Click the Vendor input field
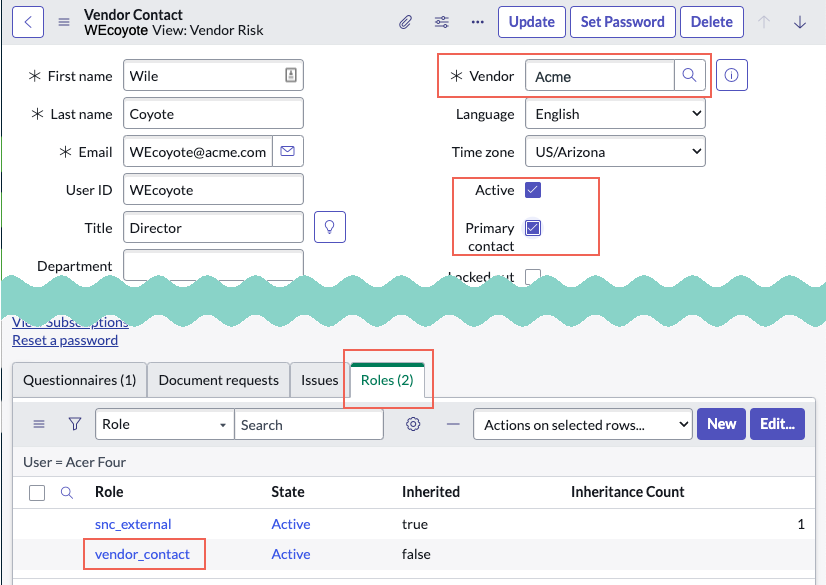The image size is (826, 585). 599,76
